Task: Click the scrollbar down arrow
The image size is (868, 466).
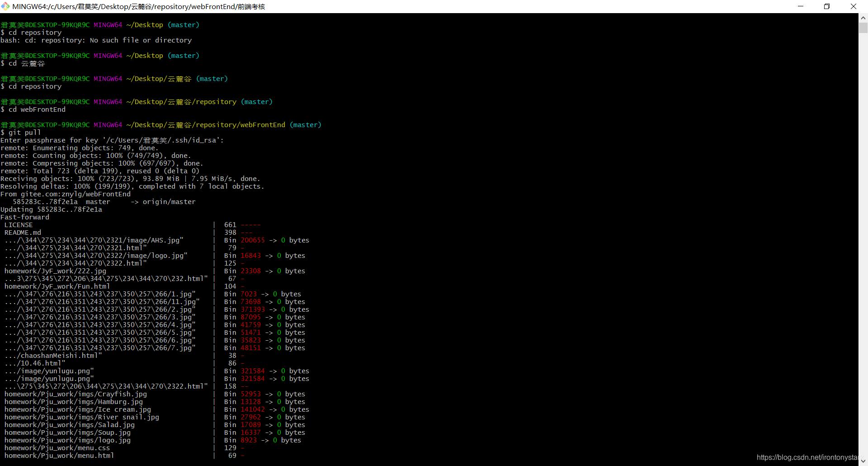Action: coord(863,461)
